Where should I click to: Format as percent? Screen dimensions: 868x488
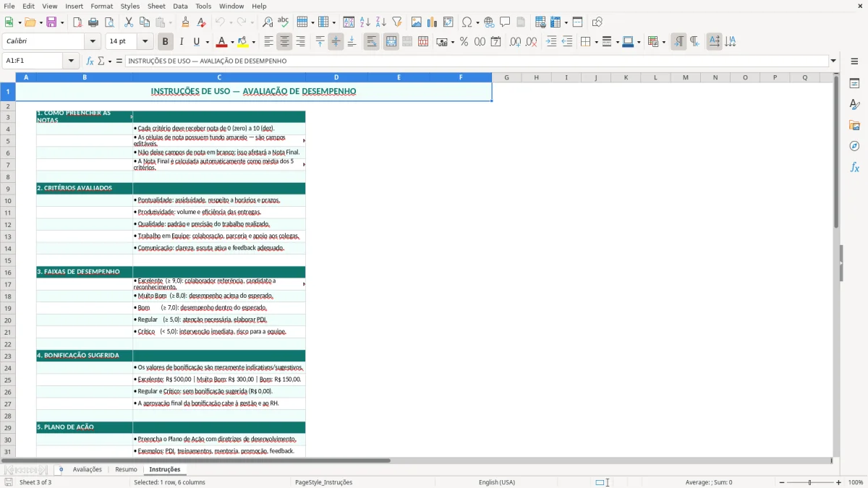click(x=464, y=42)
